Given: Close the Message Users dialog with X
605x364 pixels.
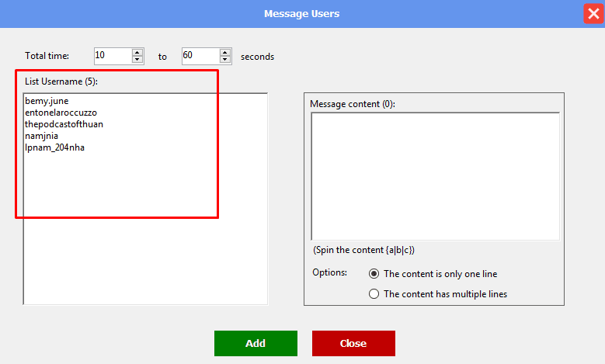Looking at the screenshot, I should tap(593, 14).
